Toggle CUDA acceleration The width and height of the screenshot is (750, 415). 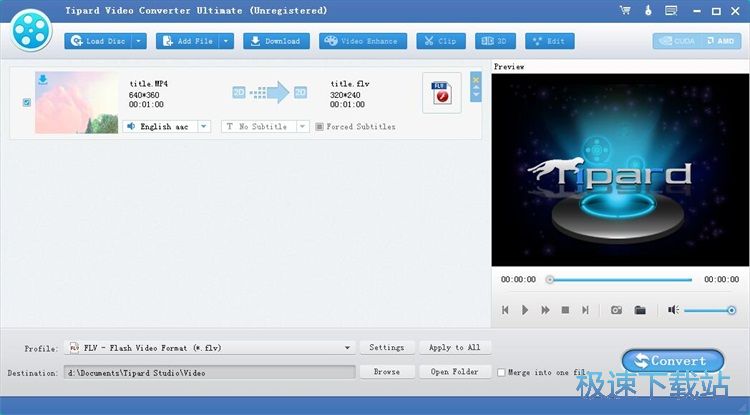[x=676, y=41]
